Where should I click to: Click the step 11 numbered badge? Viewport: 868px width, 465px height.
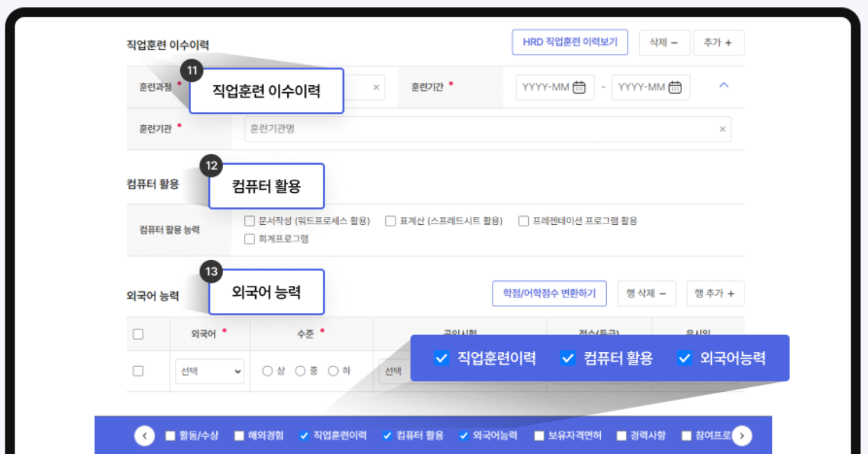tap(192, 70)
